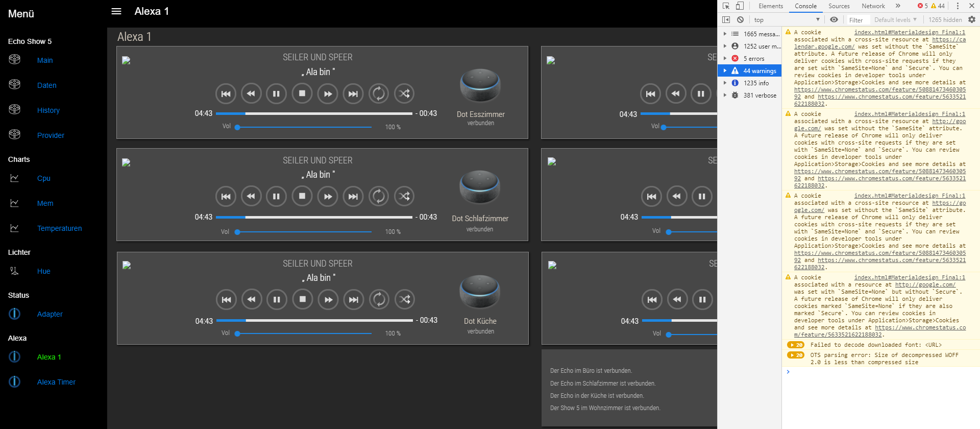Open the Adapter status page
980x429 pixels.
point(50,314)
